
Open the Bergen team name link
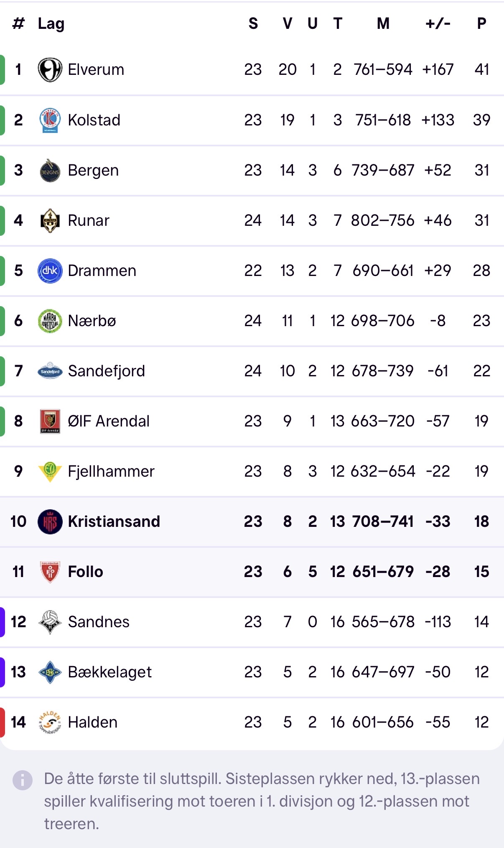(x=93, y=171)
